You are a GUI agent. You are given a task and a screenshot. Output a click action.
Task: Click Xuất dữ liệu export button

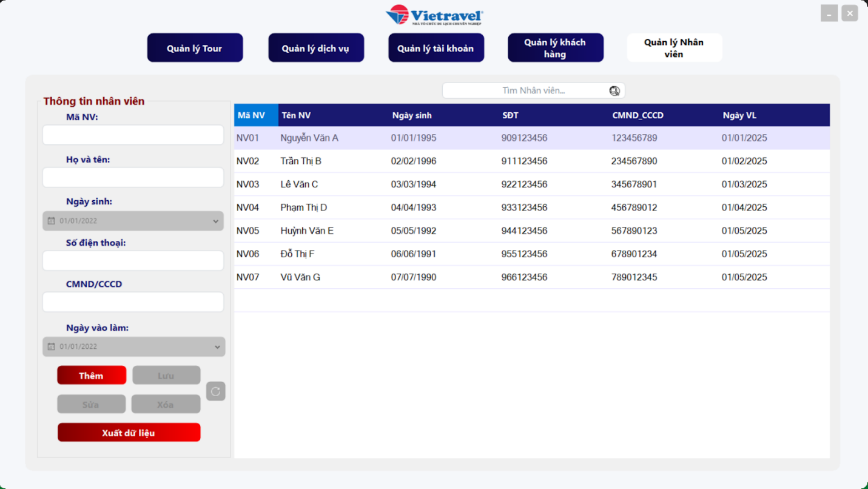(129, 433)
